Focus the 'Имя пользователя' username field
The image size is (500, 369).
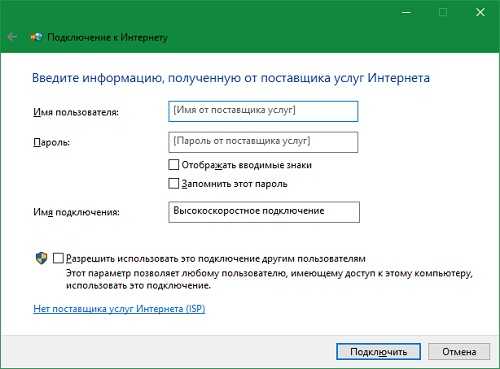(263, 111)
